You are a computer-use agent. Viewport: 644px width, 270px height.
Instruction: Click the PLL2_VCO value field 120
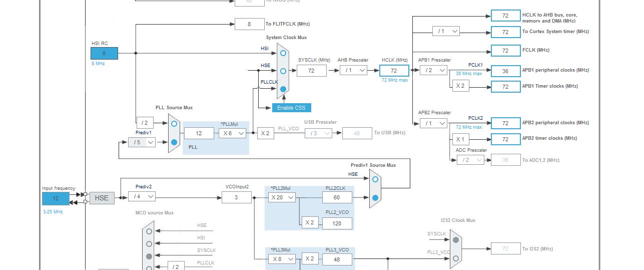pyautogui.click(x=337, y=223)
